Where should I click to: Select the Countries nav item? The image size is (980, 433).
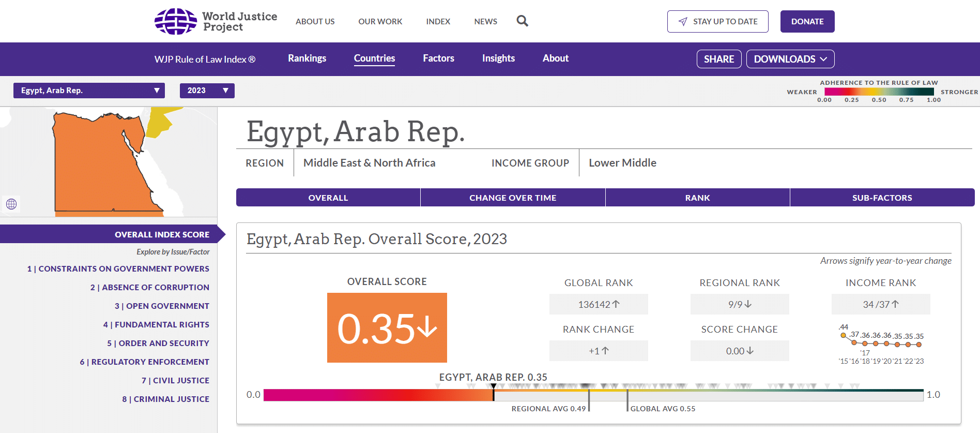pyautogui.click(x=374, y=58)
